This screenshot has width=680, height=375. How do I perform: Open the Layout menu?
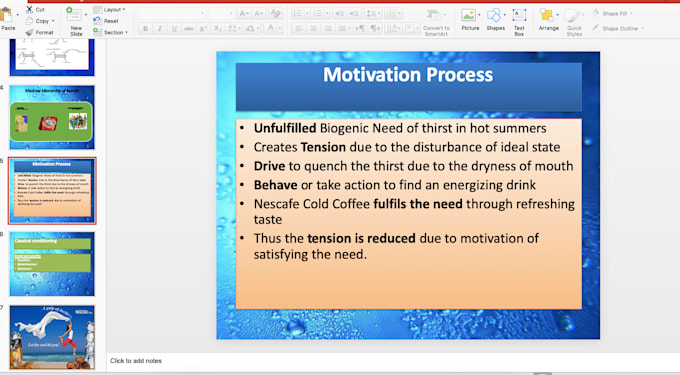point(109,10)
